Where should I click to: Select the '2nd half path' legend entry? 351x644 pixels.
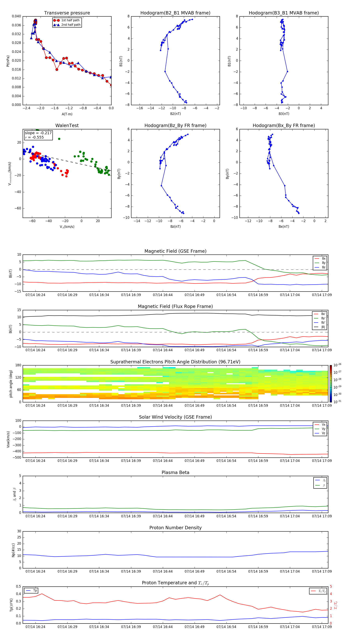click(67, 25)
